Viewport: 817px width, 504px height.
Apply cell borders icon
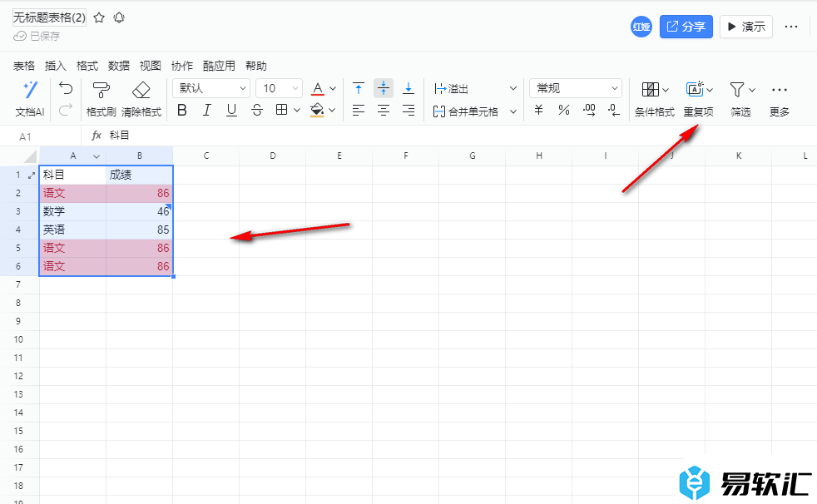(281, 110)
